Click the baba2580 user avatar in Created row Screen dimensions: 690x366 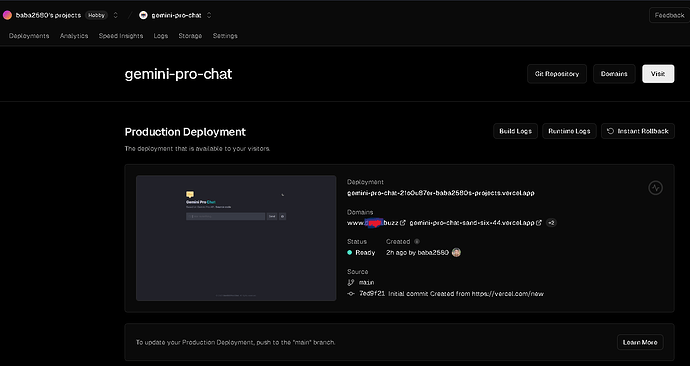click(x=456, y=253)
